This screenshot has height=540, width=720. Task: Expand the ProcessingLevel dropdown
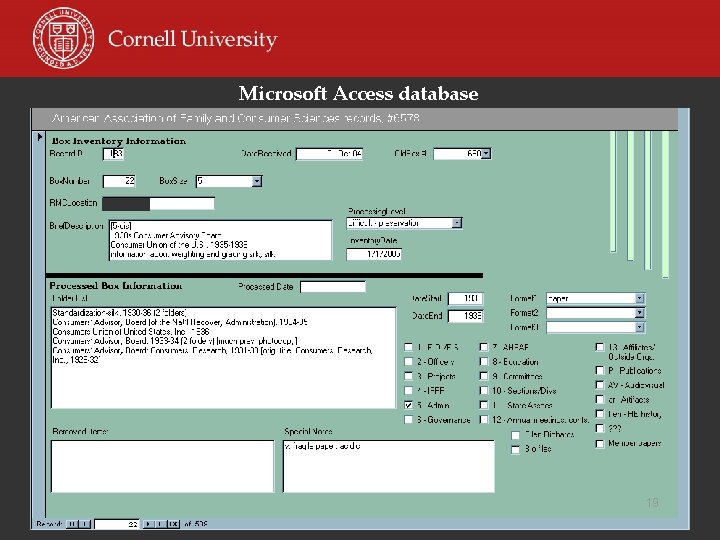click(x=456, y=223)
